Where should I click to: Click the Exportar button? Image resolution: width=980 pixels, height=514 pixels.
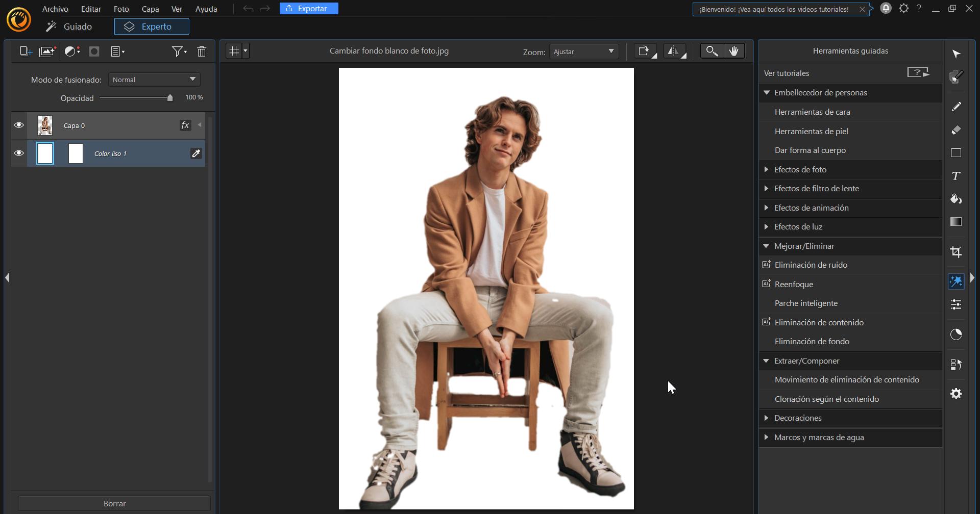[x=309, y=9]
